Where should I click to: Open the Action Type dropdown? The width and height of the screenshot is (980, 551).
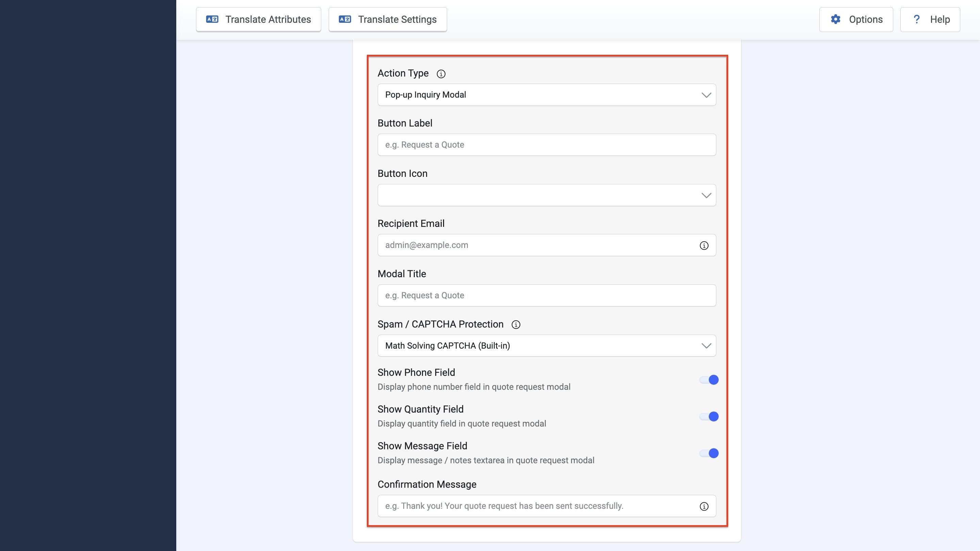tap(547, 95)
